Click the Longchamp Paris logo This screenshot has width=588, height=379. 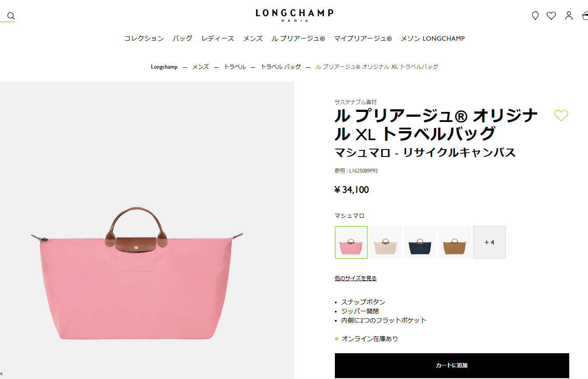click(x=294, y=15)
